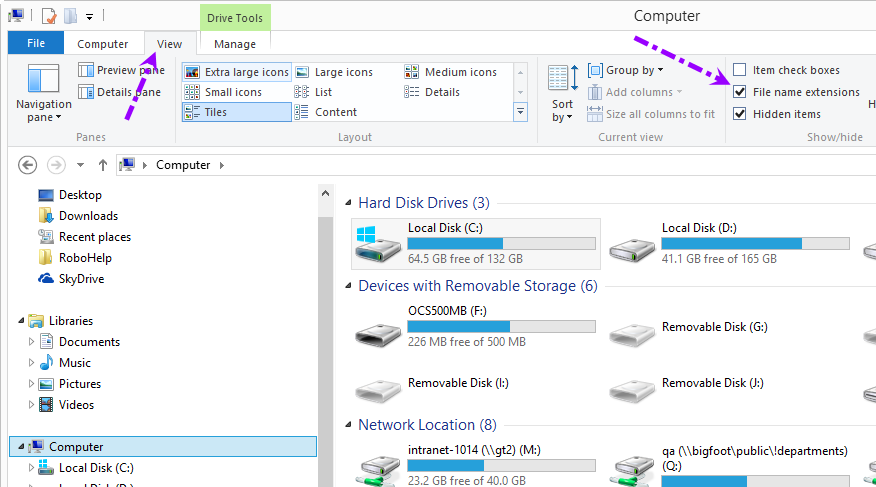Choose Content layout
The image size is (876, 487).
pyautogui.click(x=326, y=112)
